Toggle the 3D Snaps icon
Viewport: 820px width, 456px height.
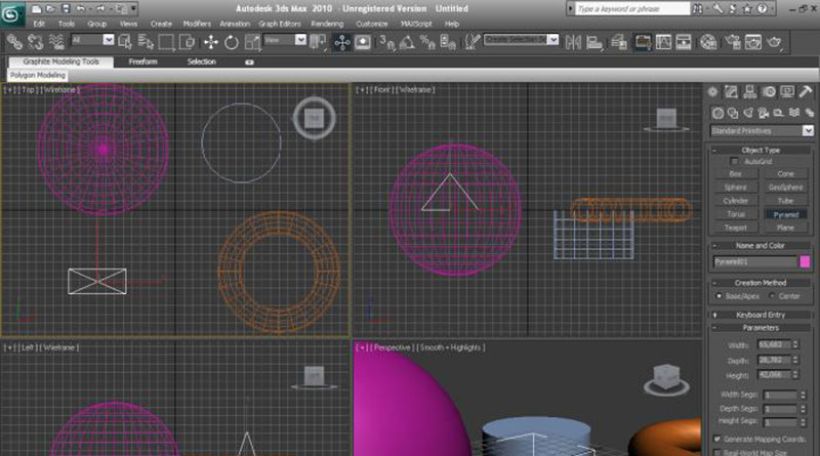pos(387,42)
